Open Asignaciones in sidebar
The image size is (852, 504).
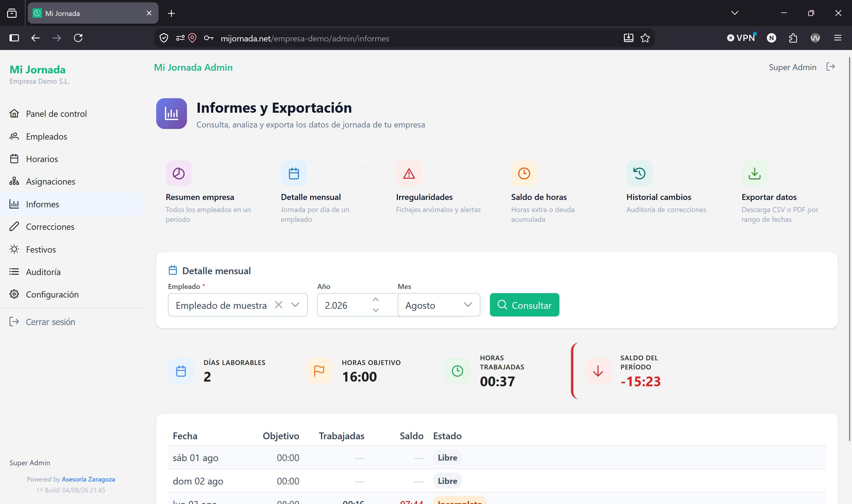(71, 181)
